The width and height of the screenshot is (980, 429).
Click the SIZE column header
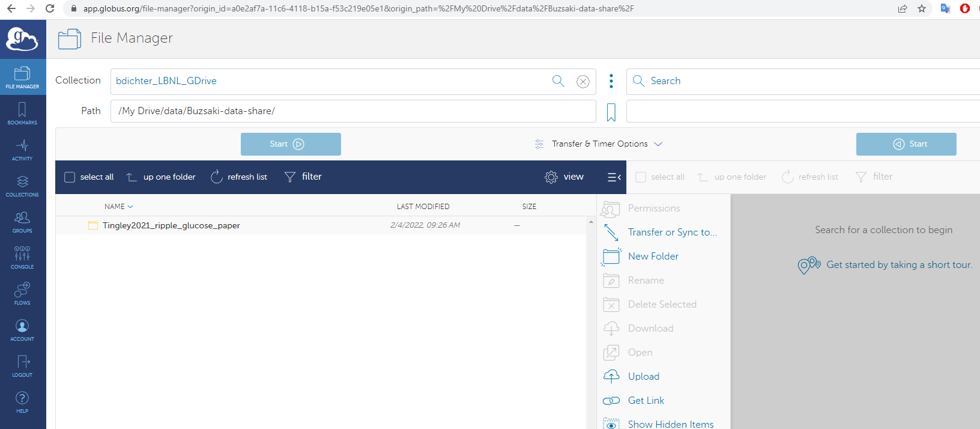529,207
